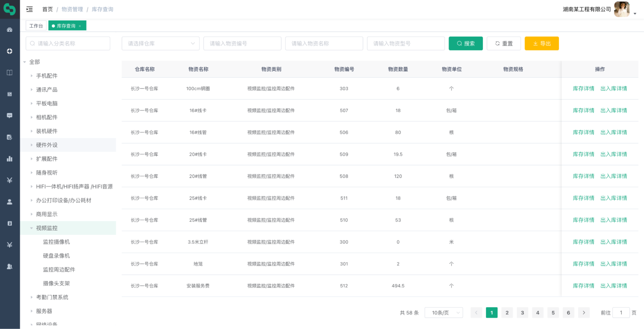Screen dimensions: 644x329
Task: Click the bar chart statistics icon
Action: point(10,158)
